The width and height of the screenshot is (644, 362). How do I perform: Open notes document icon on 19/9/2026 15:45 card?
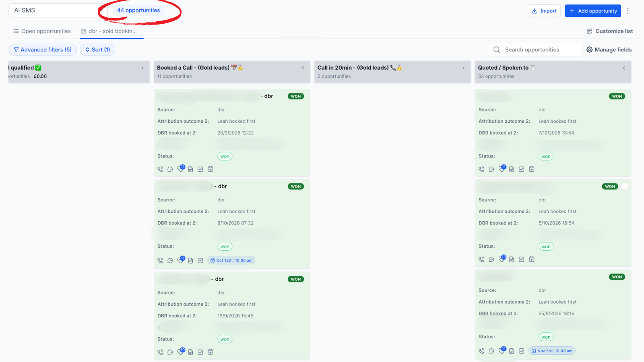pos(190,352)
